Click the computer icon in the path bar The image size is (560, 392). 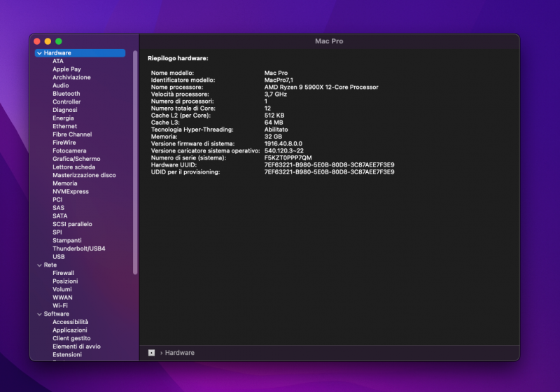[x=151, y=353]
